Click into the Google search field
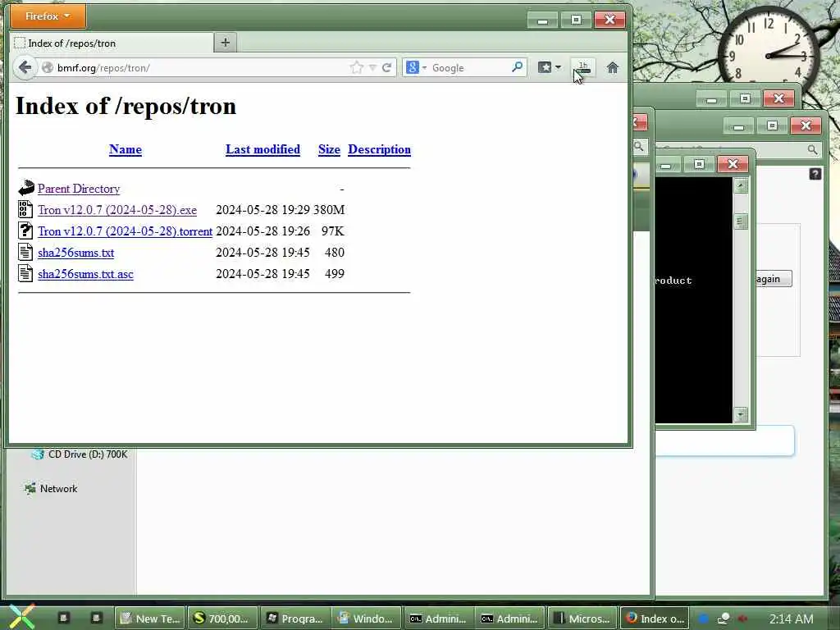 pyautogui.click(x=469, y=67)
